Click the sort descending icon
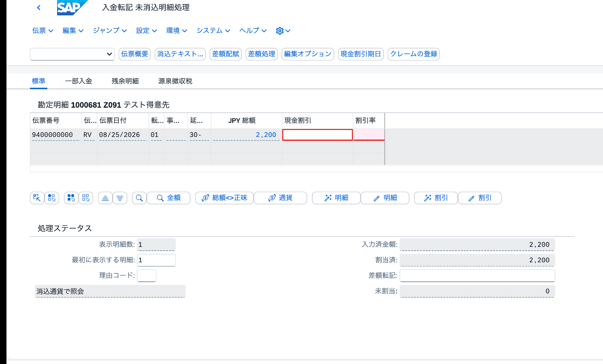Image resolution: width=603 pixels, height=364 pixels. pos(120,198)
